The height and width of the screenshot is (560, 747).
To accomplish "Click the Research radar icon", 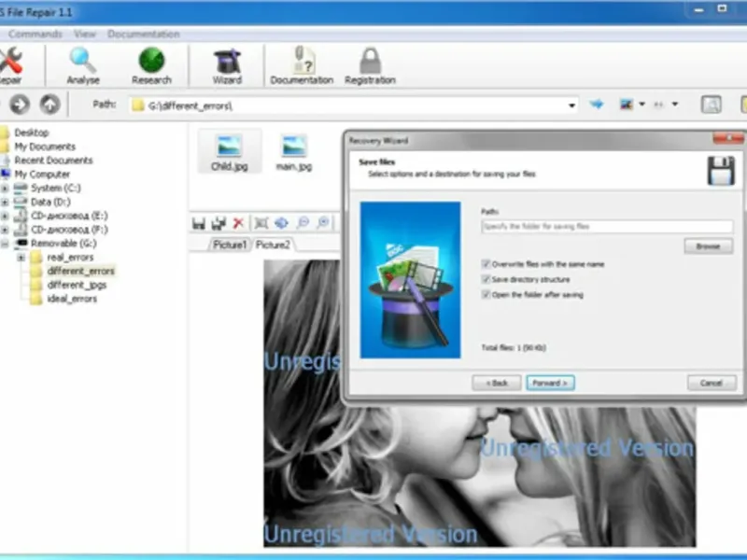I will pyautogui.click(x=151, y=61).
